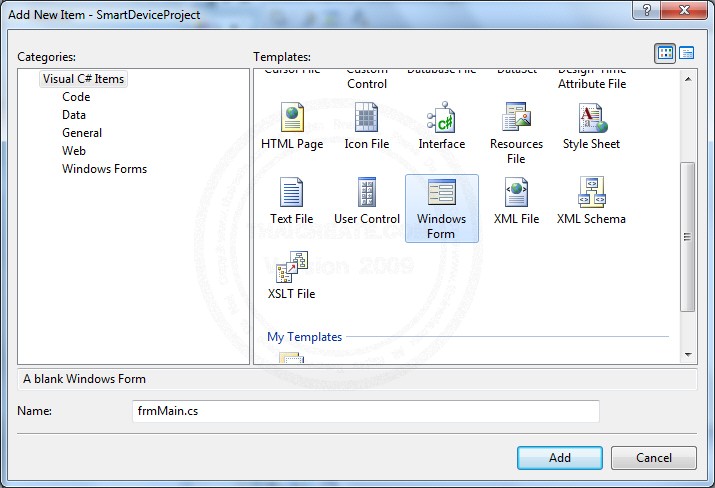
Task: Choose the XML Schema template icon
Action: [591, 192]
